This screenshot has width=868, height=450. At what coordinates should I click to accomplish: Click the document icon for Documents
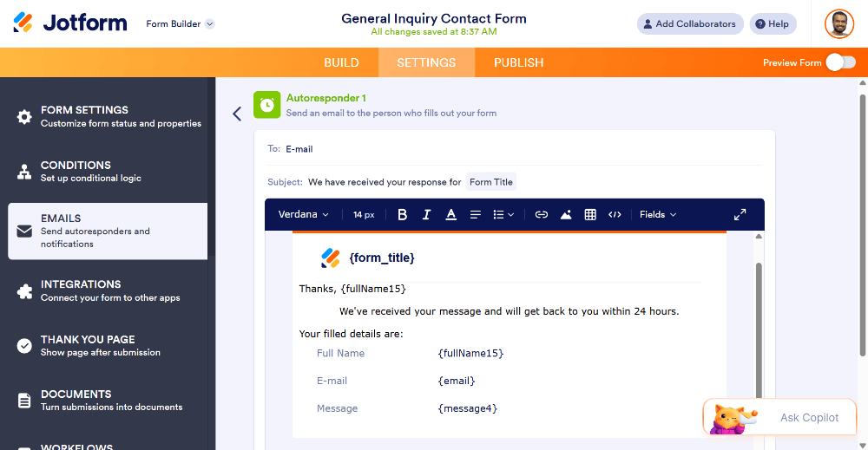[x=24, y=401]
